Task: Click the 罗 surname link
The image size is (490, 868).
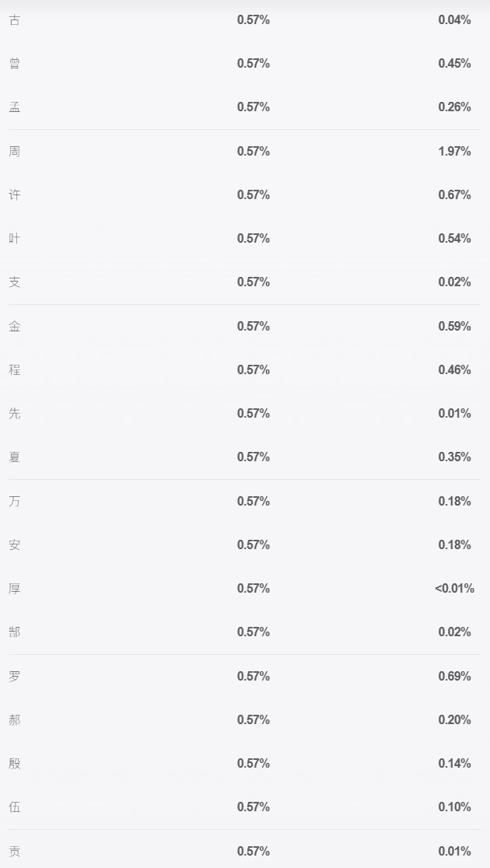Action: [15, 676]
